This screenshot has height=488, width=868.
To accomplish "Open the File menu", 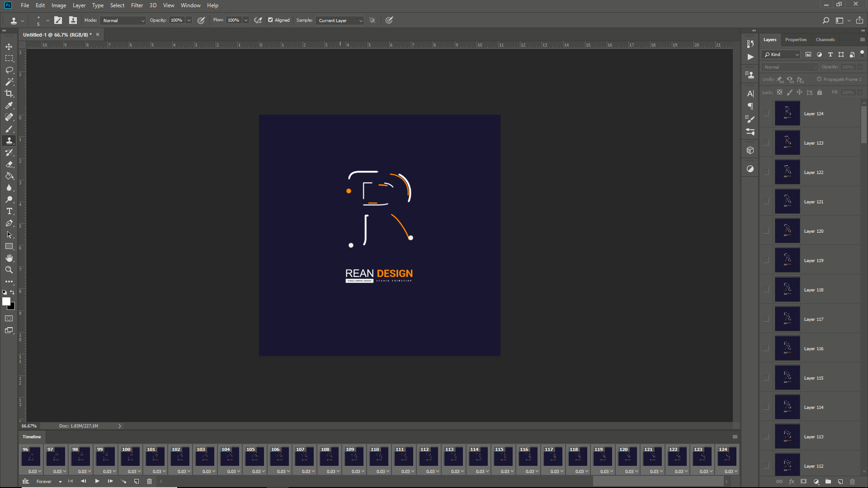I will pos(25,5).
